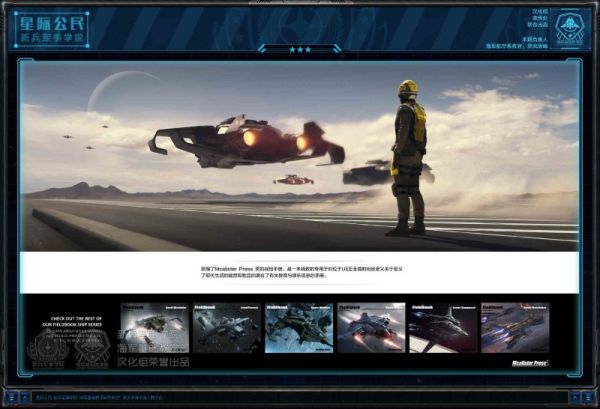Select the fourth Fieldbook thumbnail with red engines

point(371,328)
